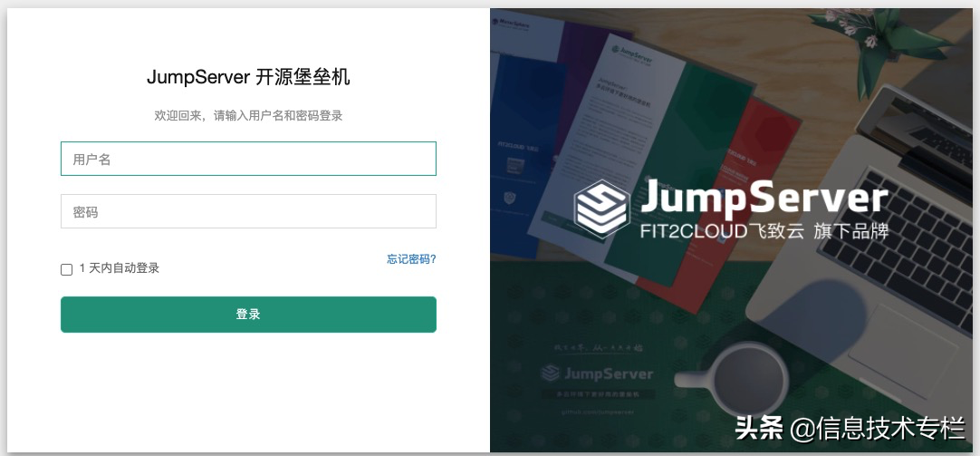Click the github.com/jumpserver text on mat
This screenshot has width=980, height=456.
pyautogui.click(x=597, y=412)
